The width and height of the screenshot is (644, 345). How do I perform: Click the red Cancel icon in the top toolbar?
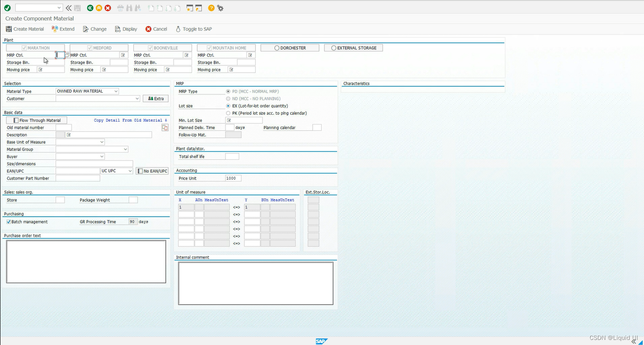[108, 8]
